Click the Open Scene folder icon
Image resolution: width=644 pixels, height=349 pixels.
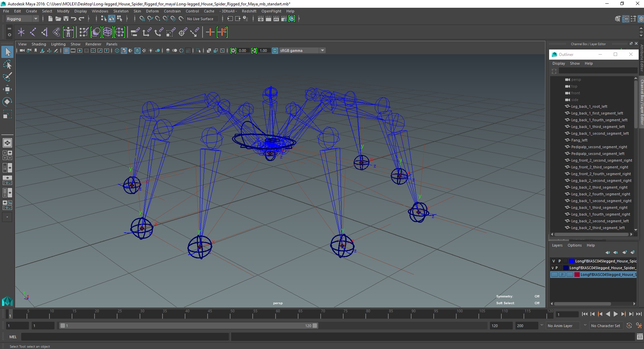pos(58,19)
